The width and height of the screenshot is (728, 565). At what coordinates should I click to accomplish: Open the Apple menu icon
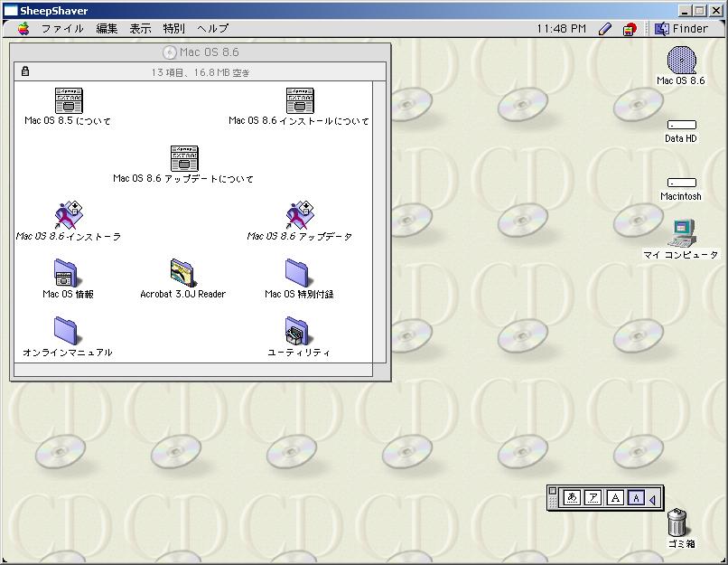(x=23, y=29)
